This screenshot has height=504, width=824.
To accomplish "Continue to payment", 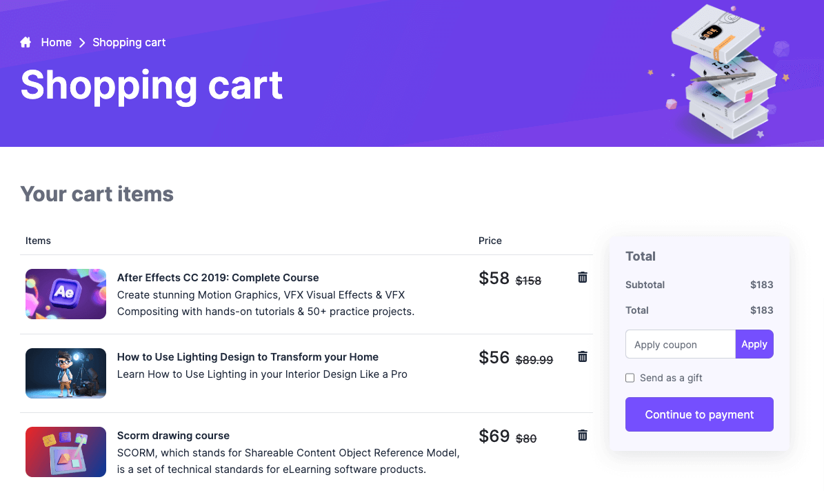I will [699, 414].
